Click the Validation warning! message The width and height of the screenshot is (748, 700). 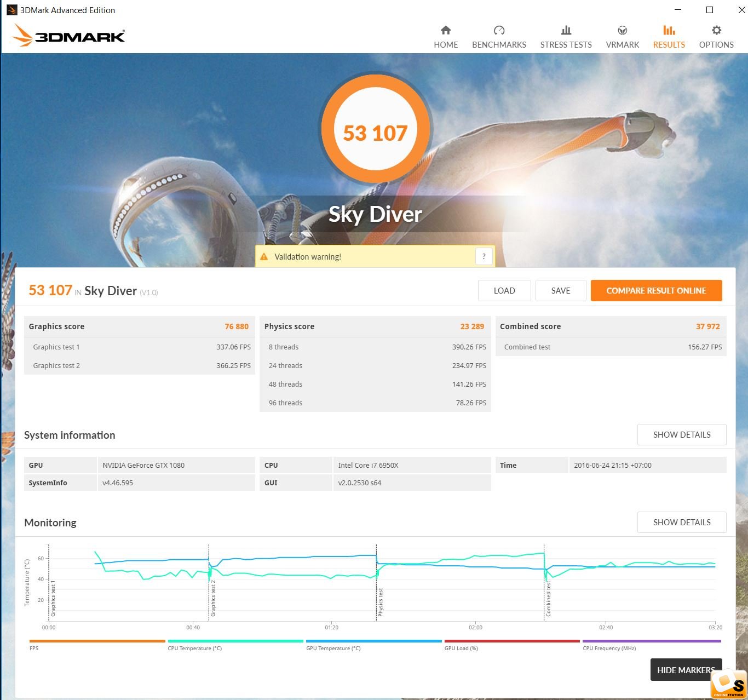coord(308,256)
